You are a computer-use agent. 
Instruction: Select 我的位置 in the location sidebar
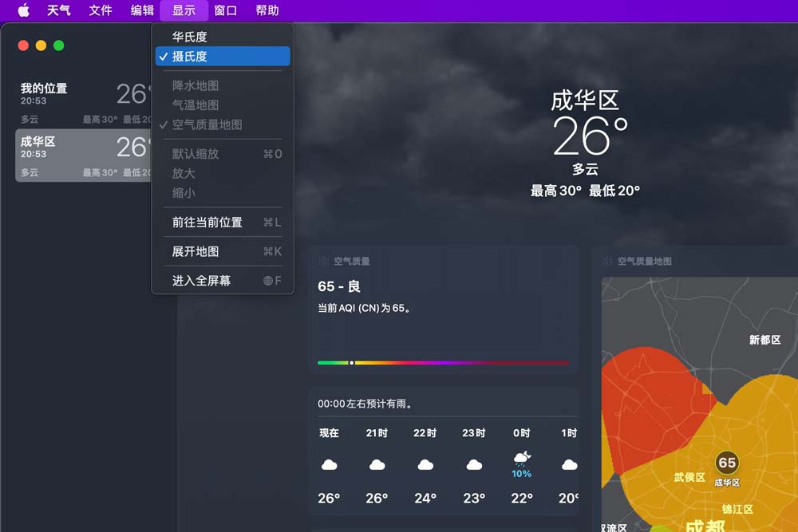[x=84, y=102]
